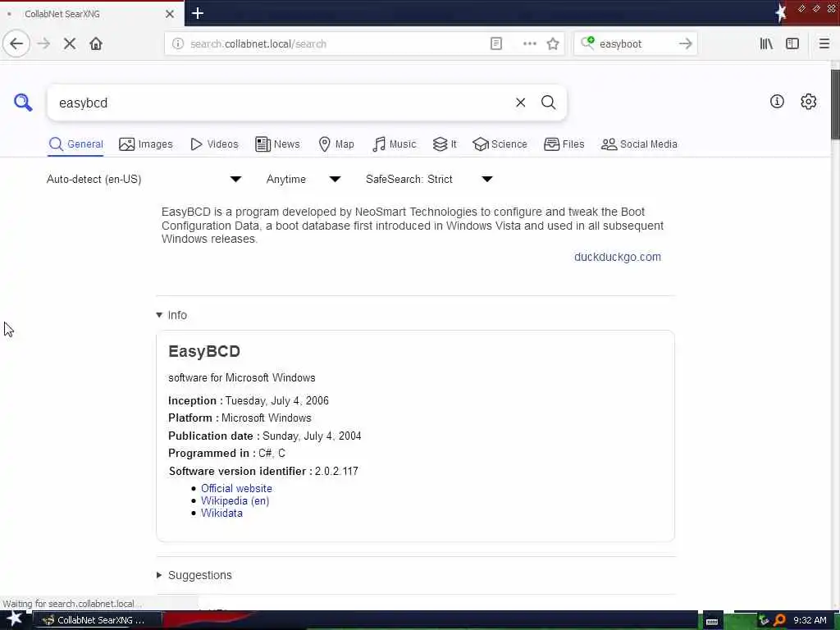Image resolution: width=840 pixels, height=630 pixels.
Task: Click the orange search icon in system tray
Action: tap(779, 620)
